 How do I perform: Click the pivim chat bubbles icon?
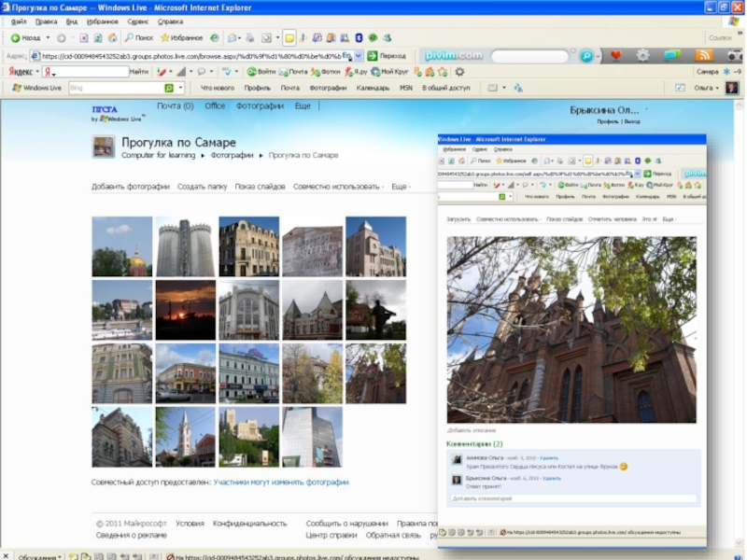point(672,56)
